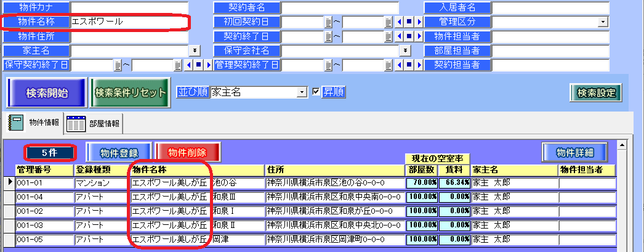Click calendar icon for 保守契約終了日 start date
The image size is (644, 252).
(117, 65)
